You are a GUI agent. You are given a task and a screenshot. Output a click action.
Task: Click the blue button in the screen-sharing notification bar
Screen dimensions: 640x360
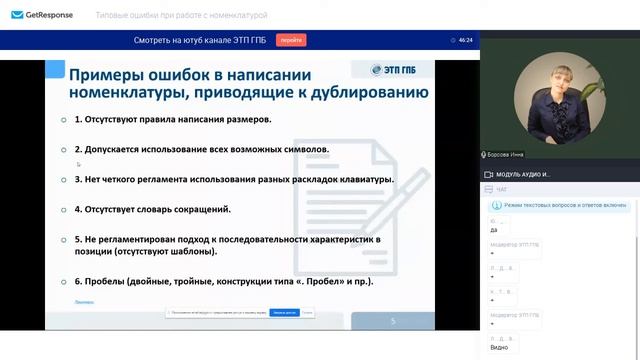point(284,313)
